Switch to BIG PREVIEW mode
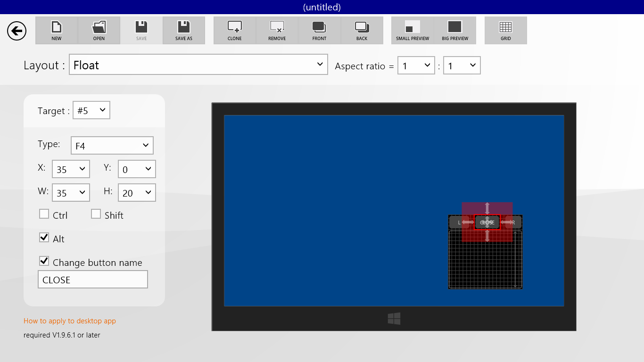The image size is (644, 362). [x=454, y=30]
